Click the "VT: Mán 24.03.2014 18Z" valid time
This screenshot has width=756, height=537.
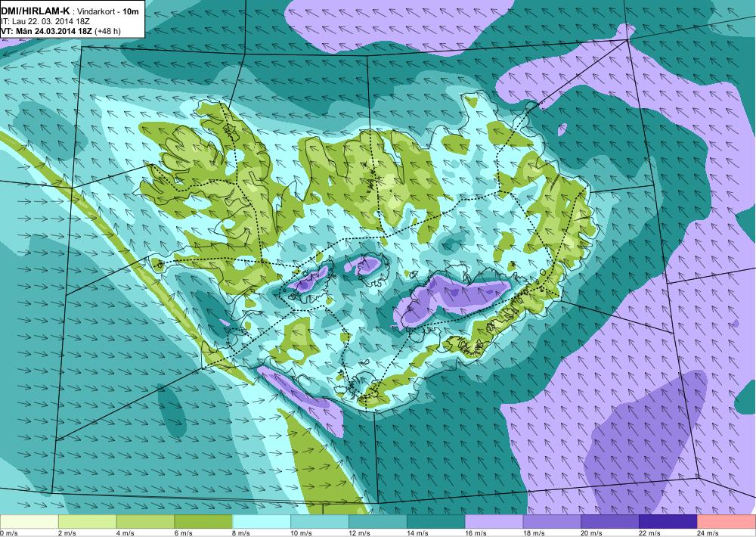point(47,31)
